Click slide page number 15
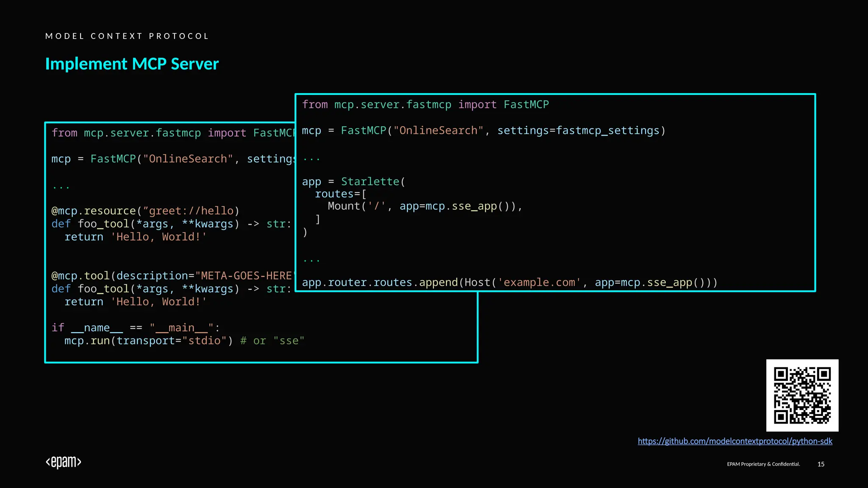The image size is (868, 488). click(x=821, y=464)
